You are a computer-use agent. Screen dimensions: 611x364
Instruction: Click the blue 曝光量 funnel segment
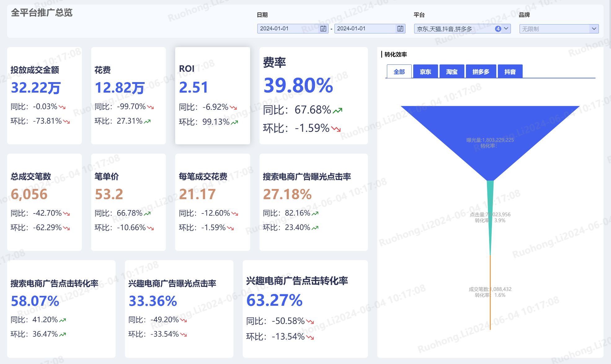tap(490, 127)
